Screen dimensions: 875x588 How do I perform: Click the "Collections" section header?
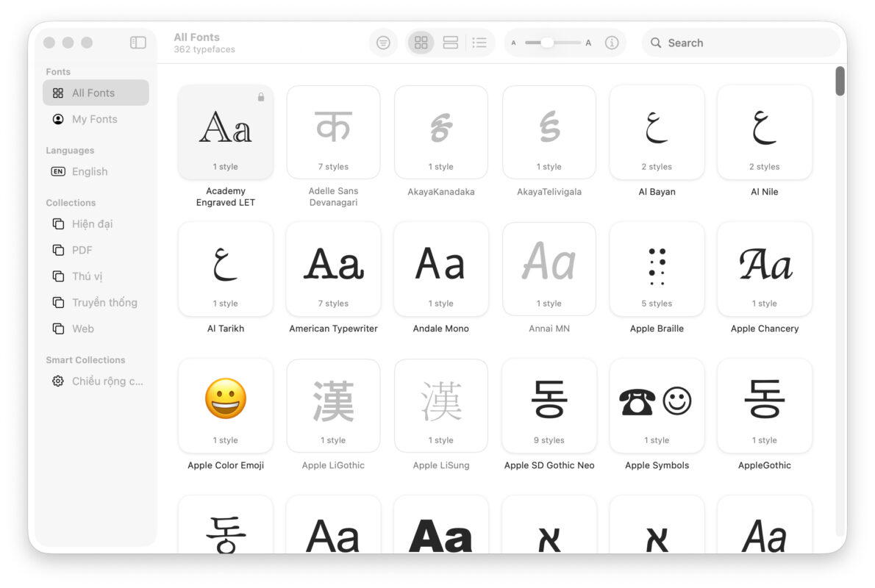coord(71,203)
